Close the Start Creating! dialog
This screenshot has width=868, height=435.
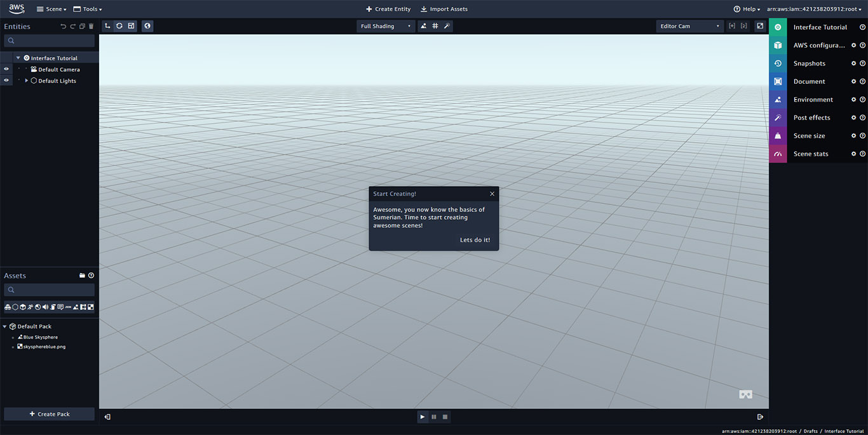pos(492,194)
